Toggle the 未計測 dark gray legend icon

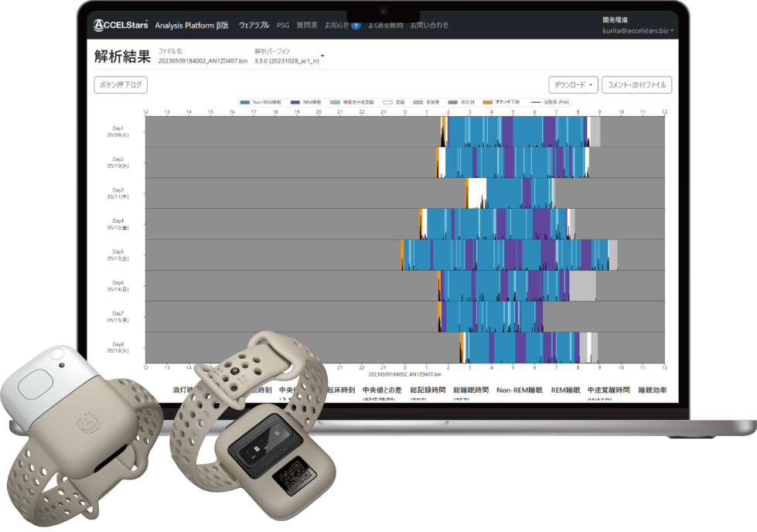[x=451, y=102]
